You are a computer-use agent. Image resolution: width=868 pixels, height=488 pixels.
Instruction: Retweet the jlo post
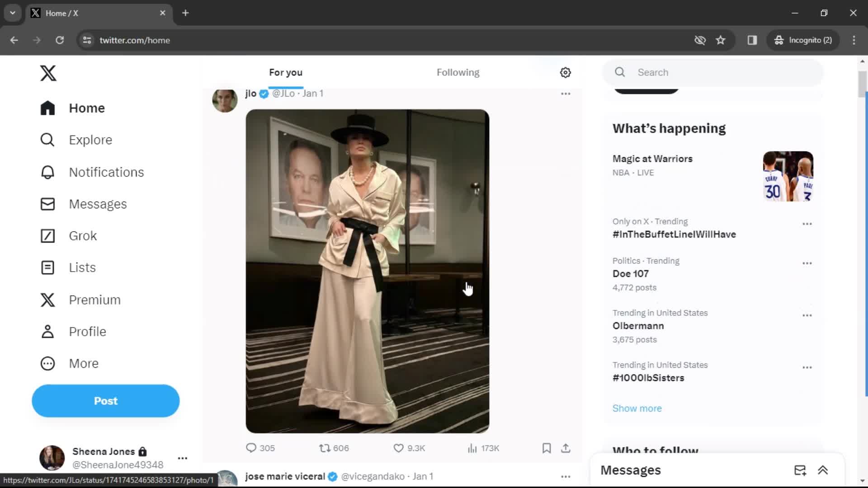(x=324, y=448)
